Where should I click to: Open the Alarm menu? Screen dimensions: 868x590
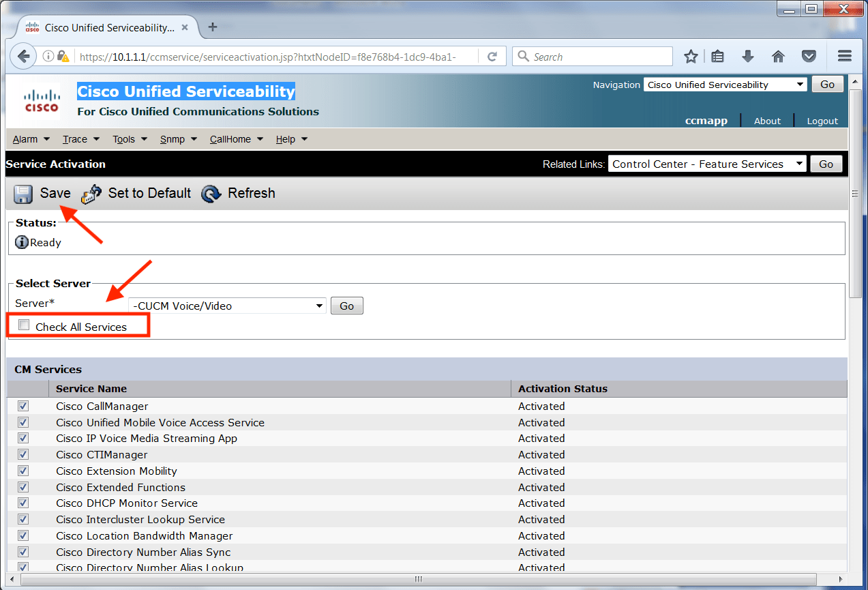31,139
